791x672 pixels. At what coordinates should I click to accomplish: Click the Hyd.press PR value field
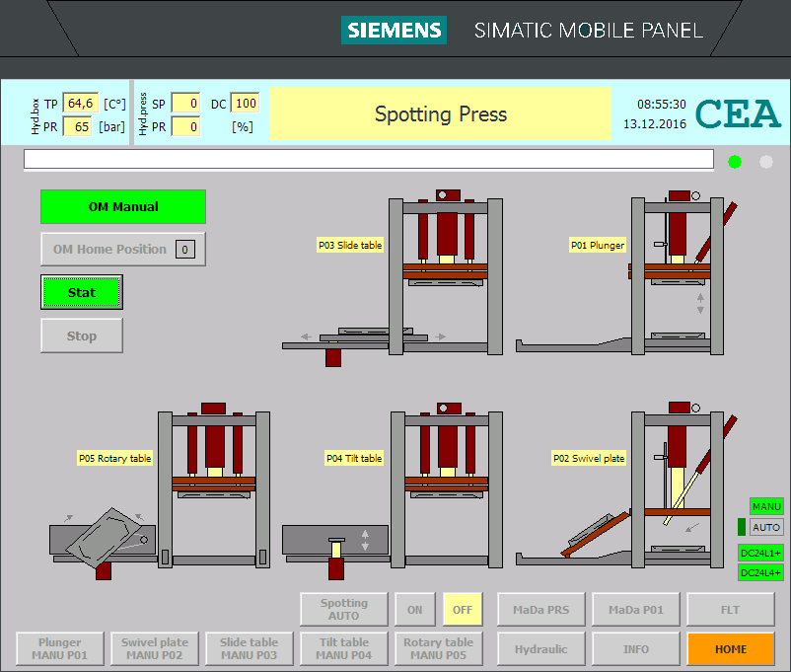(x=185, y=126)
